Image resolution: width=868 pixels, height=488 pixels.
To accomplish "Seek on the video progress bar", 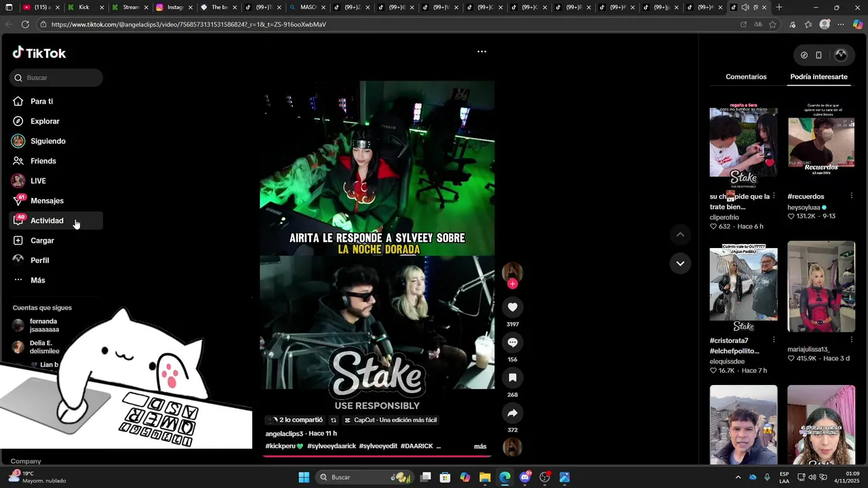I will [x=377, y=456].
